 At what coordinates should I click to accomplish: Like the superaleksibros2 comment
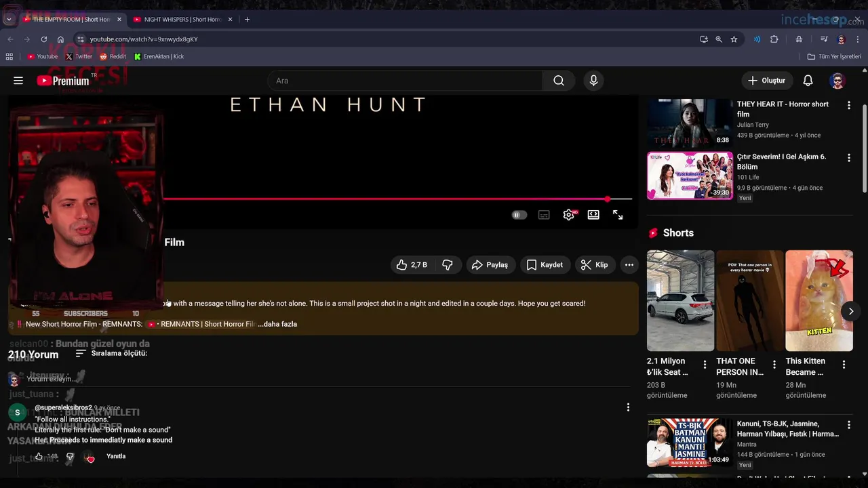[x=39, y=457]
